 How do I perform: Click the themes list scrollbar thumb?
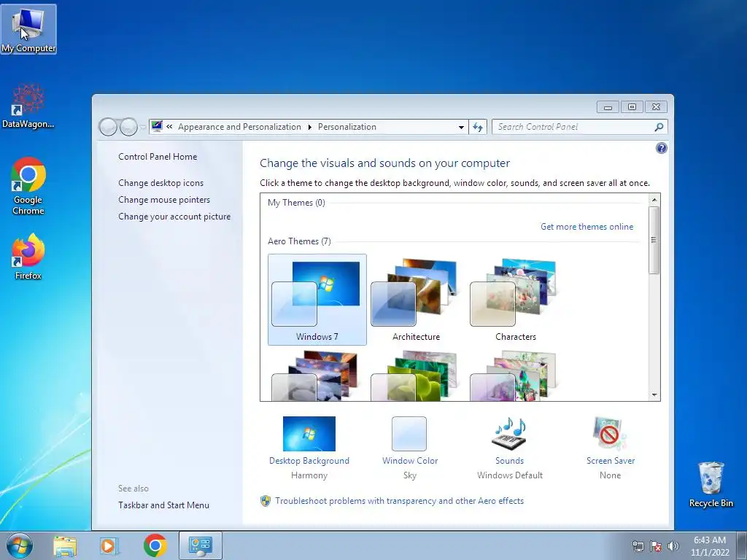(x=654, y=240)
